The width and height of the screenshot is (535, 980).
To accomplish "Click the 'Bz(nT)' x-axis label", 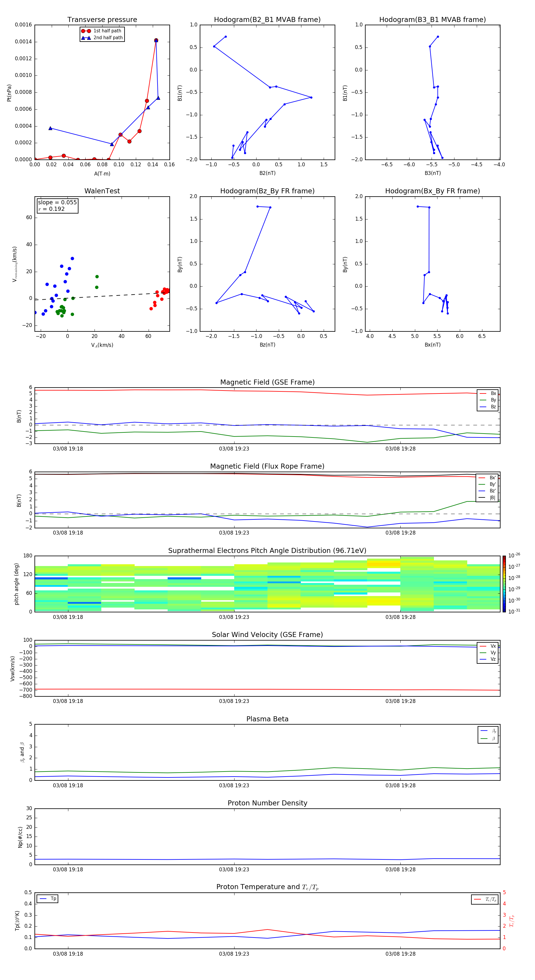I will click(267, 345).
